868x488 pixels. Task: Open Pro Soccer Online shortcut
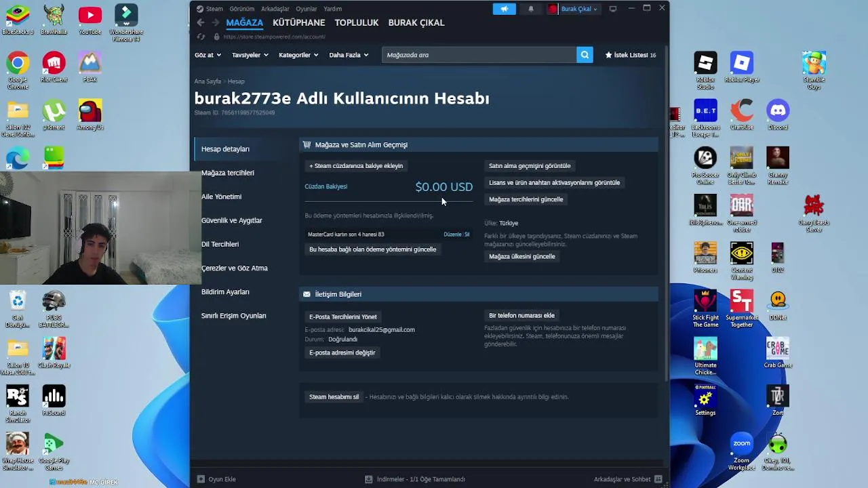click(x=705, y=166)
